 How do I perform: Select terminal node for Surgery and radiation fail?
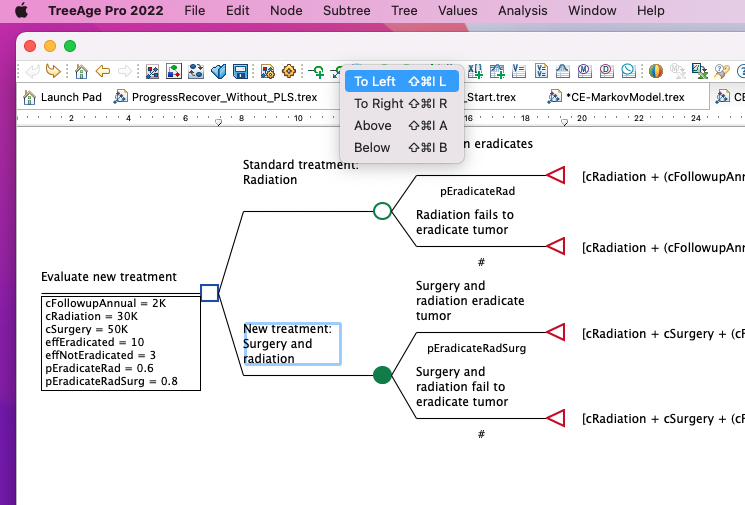coord(556,418)
